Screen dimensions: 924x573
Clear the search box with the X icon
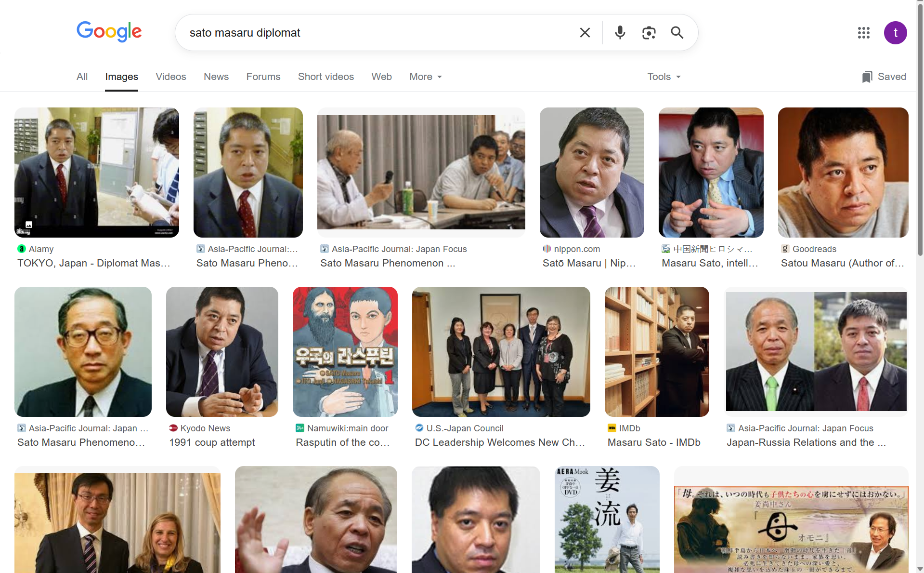coord(585,33)
